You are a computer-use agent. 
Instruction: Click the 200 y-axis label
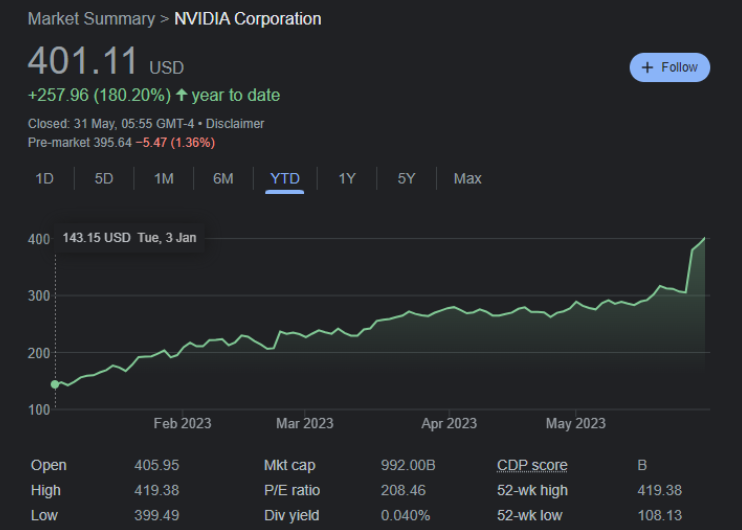(x=39, y=353)
